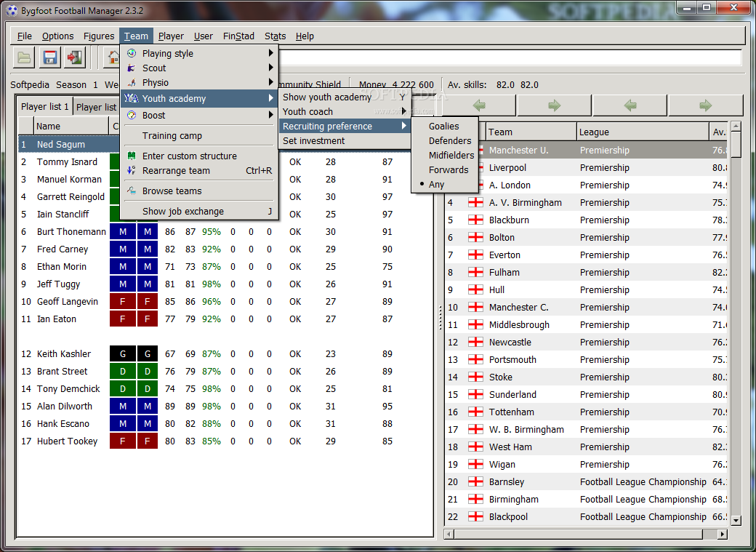Select Goalies recruiting preference
Screen dimensions: 756x552
tap(444, 126)
